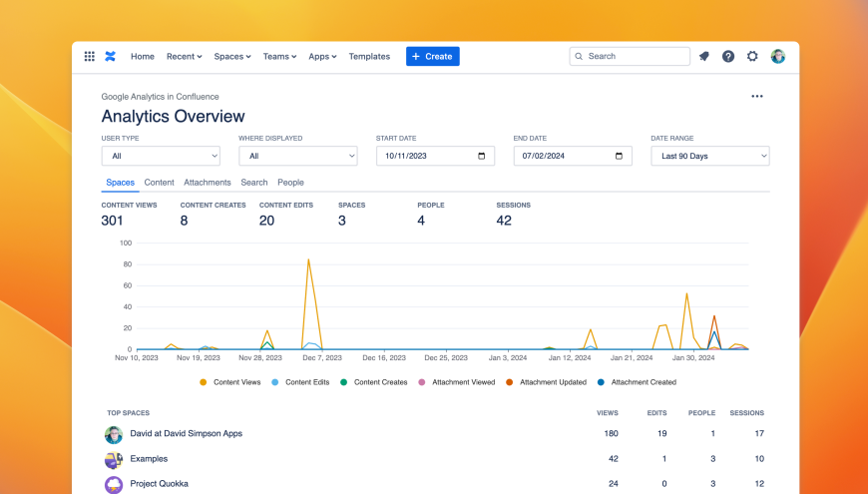Open David at David Simpson Apps space
Image resolution: width=868 pixels, height=494 pixels.
coord(187,434)
